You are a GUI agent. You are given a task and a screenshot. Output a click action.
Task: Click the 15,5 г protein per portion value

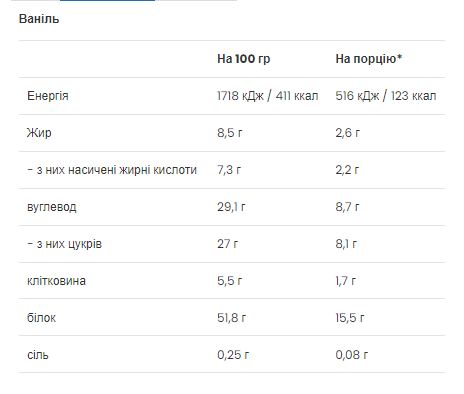(x=350, y=318)
